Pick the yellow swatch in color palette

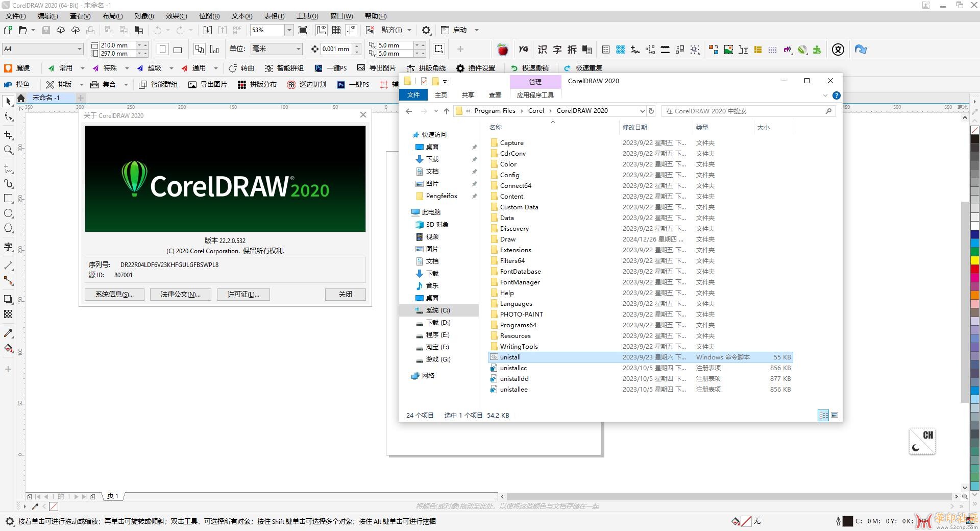click(974, 260)
